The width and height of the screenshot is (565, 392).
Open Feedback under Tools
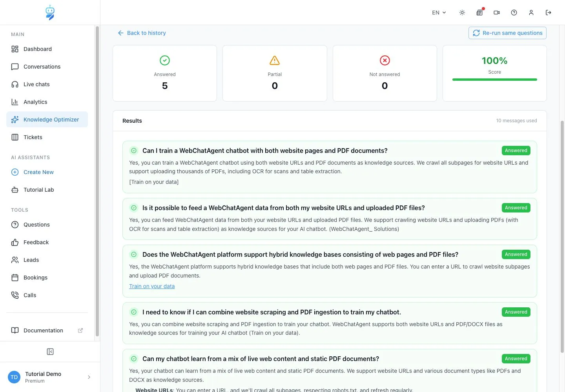coord(47,242)
